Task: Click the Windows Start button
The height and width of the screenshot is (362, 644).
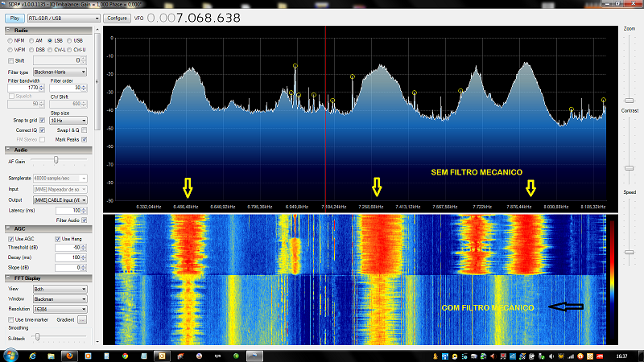Action: click(x=10, y=355)
